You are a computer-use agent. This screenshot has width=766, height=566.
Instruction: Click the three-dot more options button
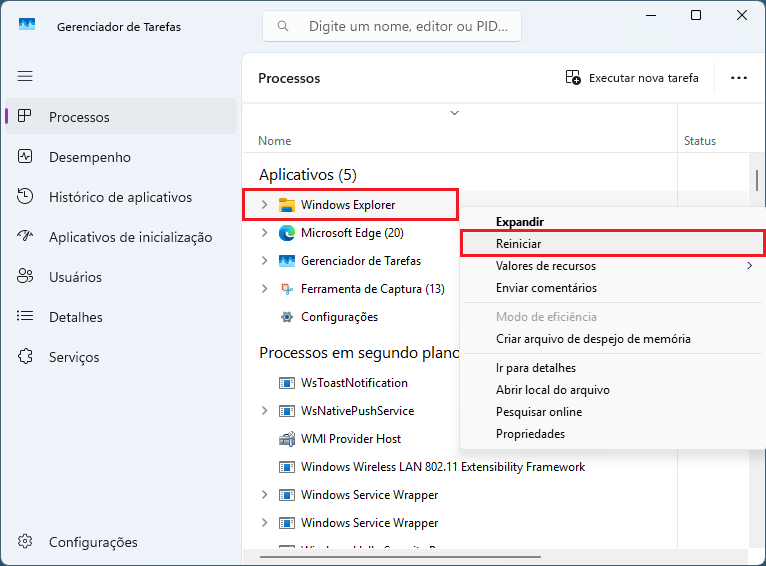pyautogui.click(x=739, y=78)
